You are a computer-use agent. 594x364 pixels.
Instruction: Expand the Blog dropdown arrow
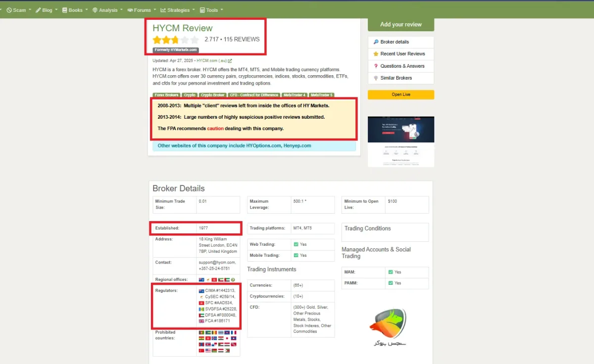point(56,10)
